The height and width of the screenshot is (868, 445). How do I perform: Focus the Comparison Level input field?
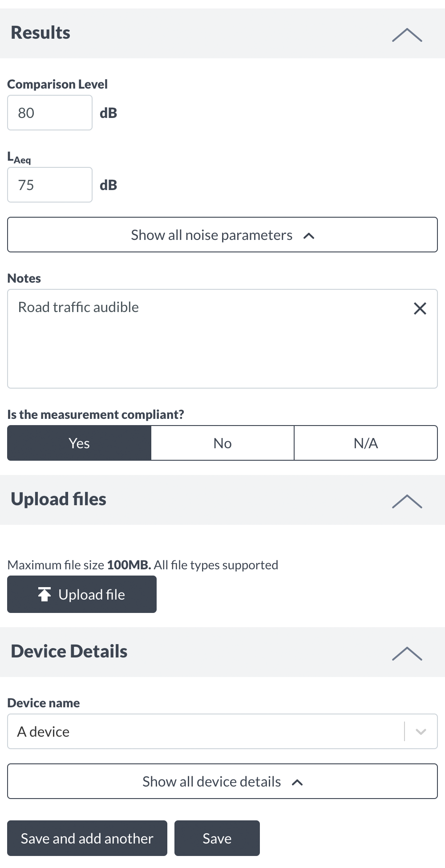click(50, 113)
